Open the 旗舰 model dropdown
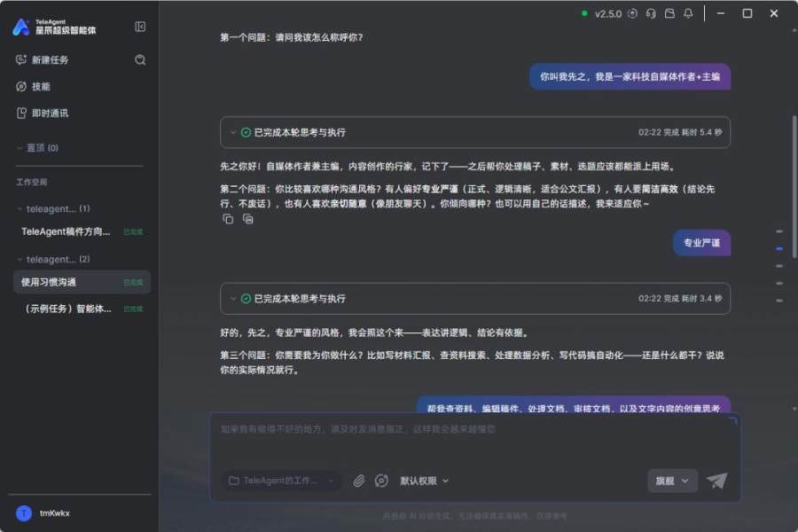This screenshot has width=798, height=532. 672,481
